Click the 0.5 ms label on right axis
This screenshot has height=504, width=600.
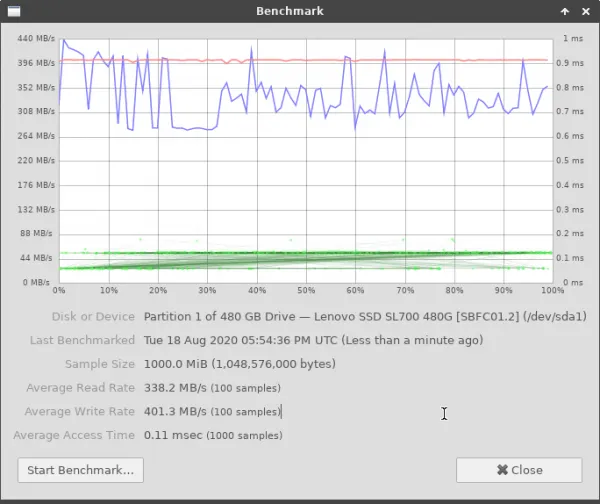573,160
